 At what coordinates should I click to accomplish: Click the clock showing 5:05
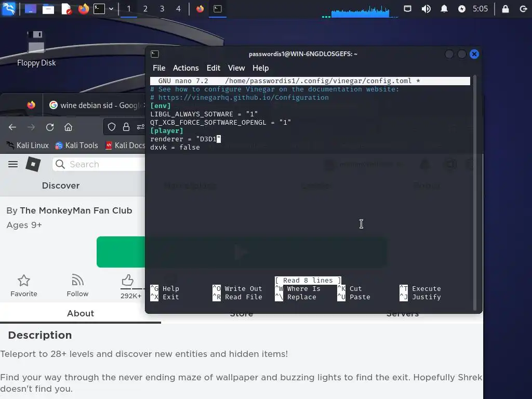[480, 9]
